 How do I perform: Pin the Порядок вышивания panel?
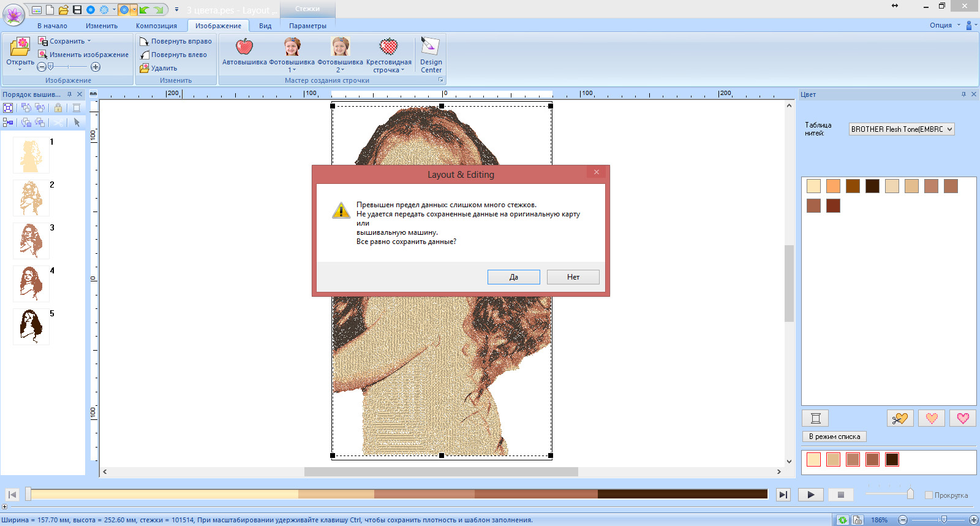(x=69, y=94)
